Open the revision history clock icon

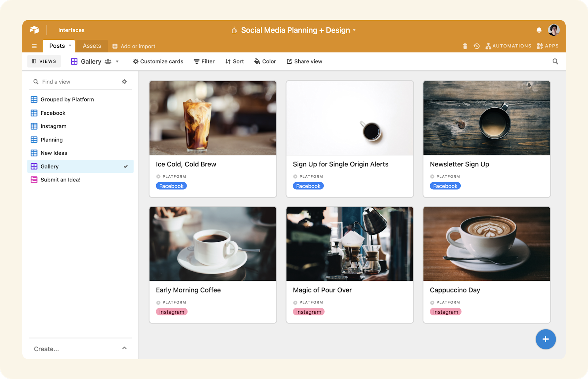point(477,46)
